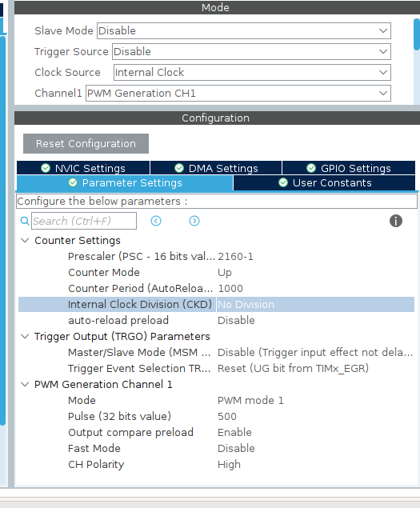Image resolution: width=420 pixels, height=508 pixels.
Task: Click the Configuration panel header
Action: 217,118
